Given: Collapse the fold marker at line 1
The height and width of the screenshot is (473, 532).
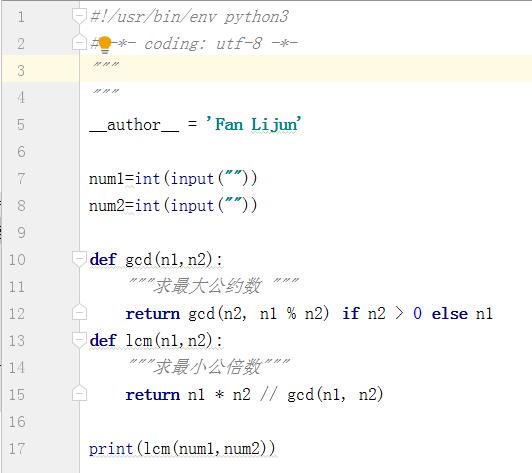Looking at the screenshot, I should [x=79, y=16].
